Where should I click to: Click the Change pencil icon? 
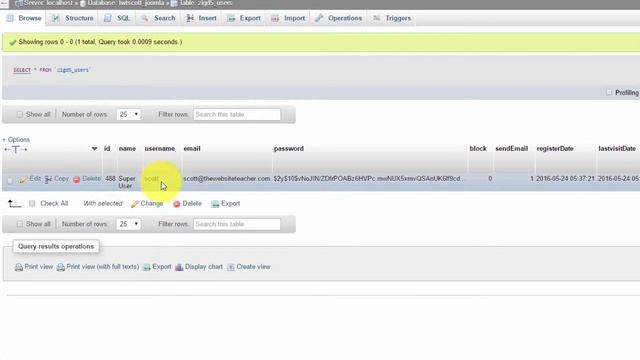[135, 204]
